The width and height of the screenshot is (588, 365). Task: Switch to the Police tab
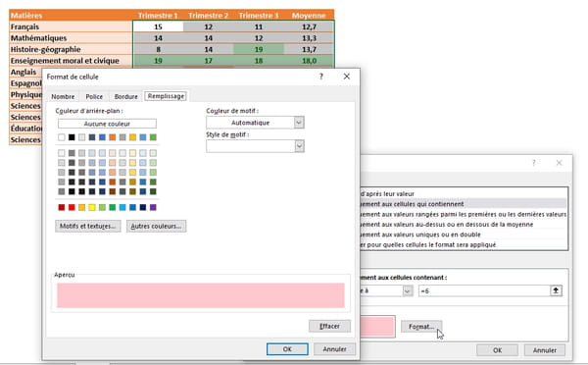(94, 96)
